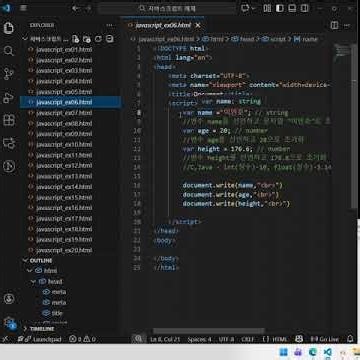This screenshot has width=360, height=360.
Task: Click the remote window indicator in status bar
Action: [6, 339]
